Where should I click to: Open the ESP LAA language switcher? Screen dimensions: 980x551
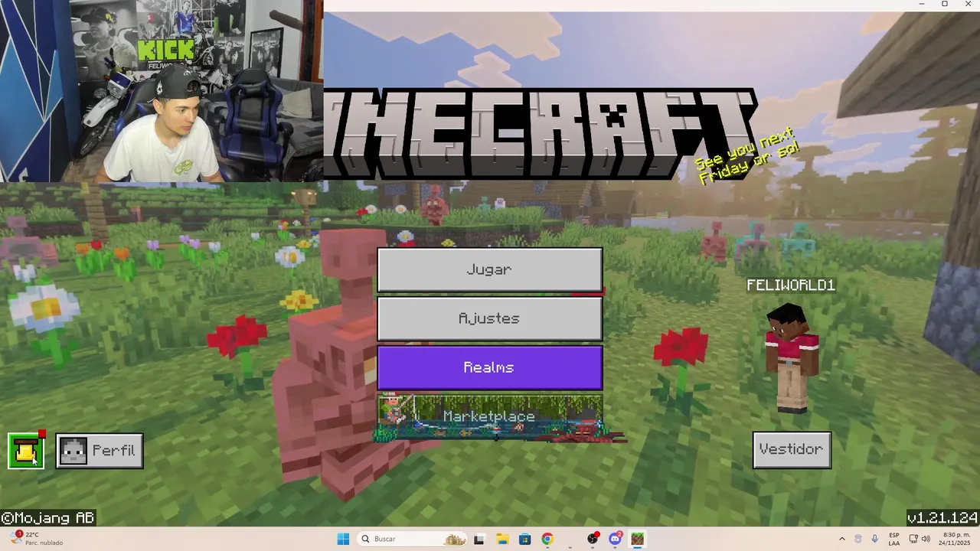click(894, 539)
